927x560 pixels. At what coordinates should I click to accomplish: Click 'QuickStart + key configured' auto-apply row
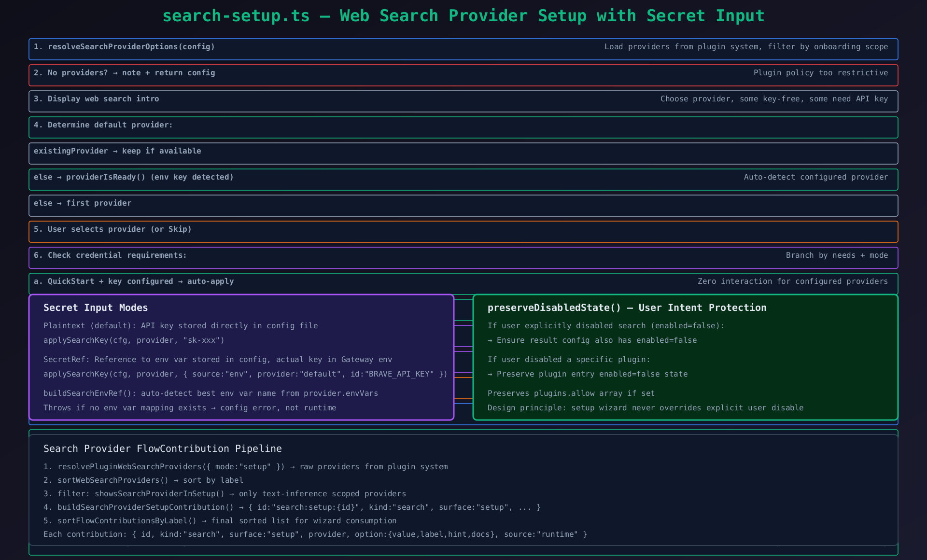tap(134, 281)
